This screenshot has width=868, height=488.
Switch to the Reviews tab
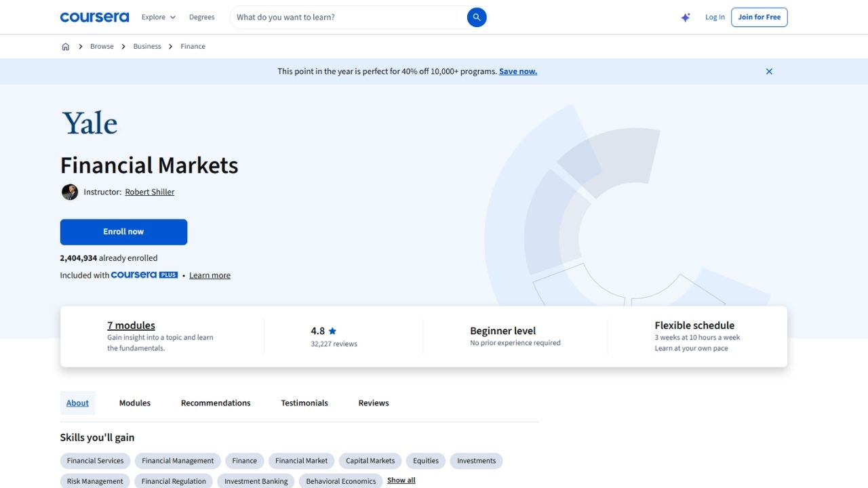tap(374, 403)
